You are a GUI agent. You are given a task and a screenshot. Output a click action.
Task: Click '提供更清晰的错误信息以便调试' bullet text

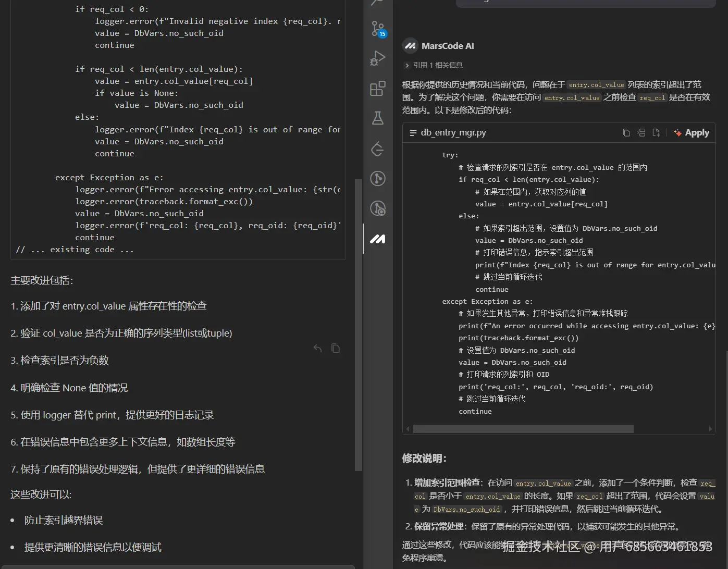tap(93, 547)
